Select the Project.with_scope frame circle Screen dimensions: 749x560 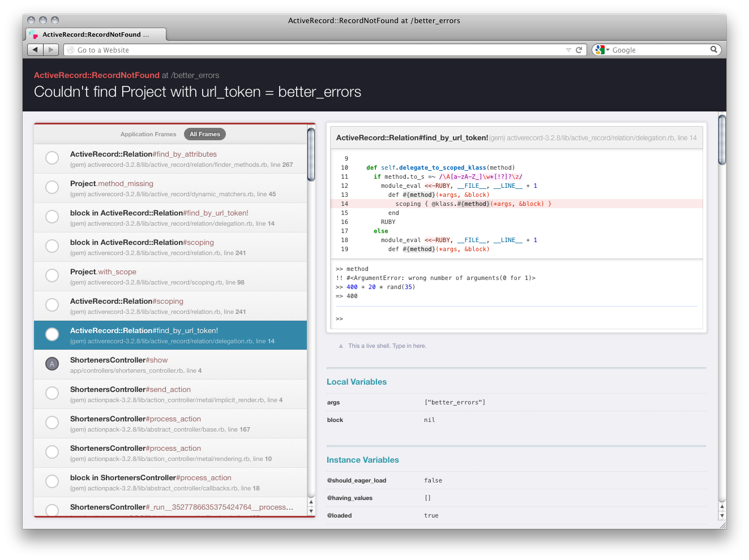click(x=52, y=275)
